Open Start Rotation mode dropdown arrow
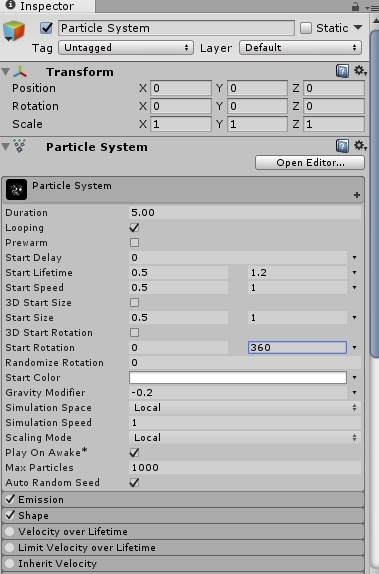Screen dimensions: 379x574 click(354, 348)
